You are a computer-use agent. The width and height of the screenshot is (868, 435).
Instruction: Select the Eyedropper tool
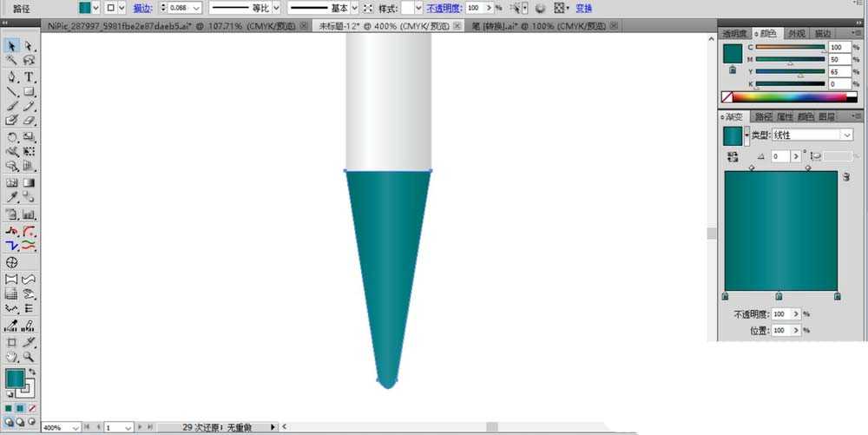(x=11, y=197)
